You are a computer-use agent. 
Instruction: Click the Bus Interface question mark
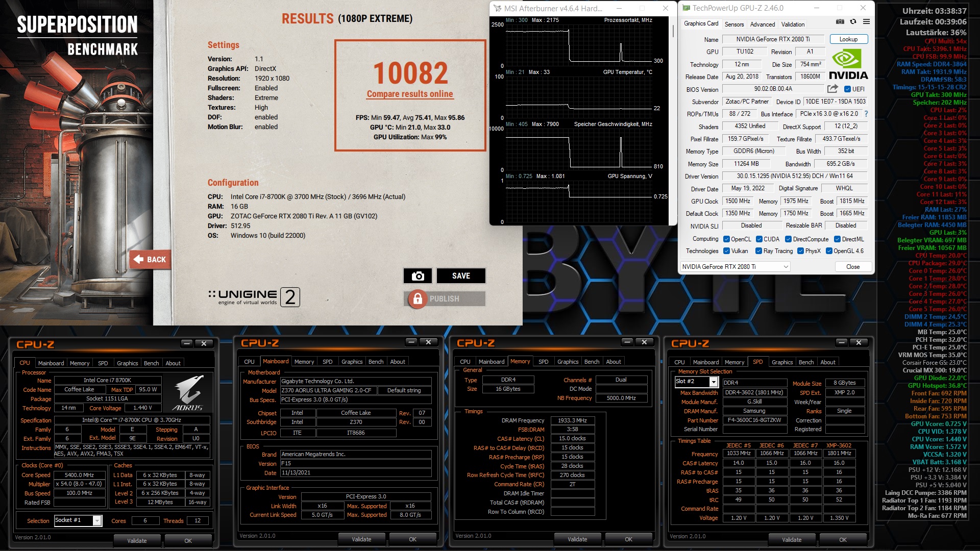click(866, 114)
